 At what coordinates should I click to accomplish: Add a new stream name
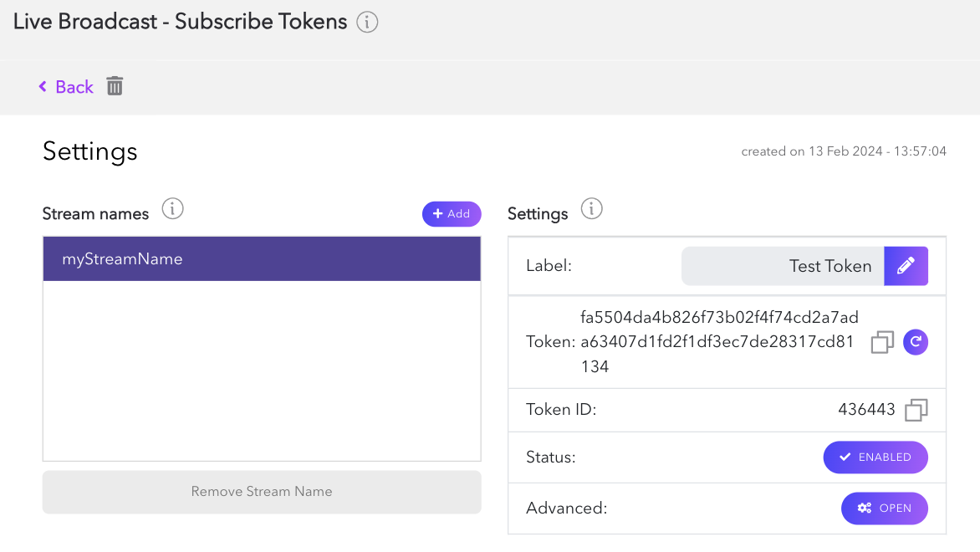tap(452, 214)
